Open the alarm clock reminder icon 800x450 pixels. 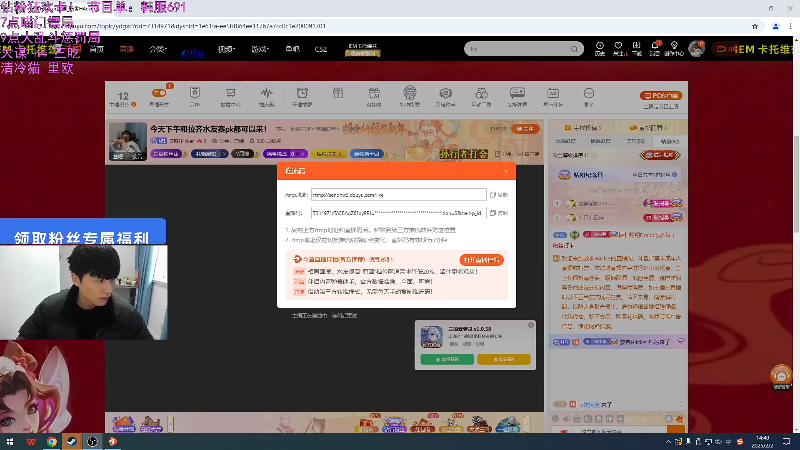point(302,93)
